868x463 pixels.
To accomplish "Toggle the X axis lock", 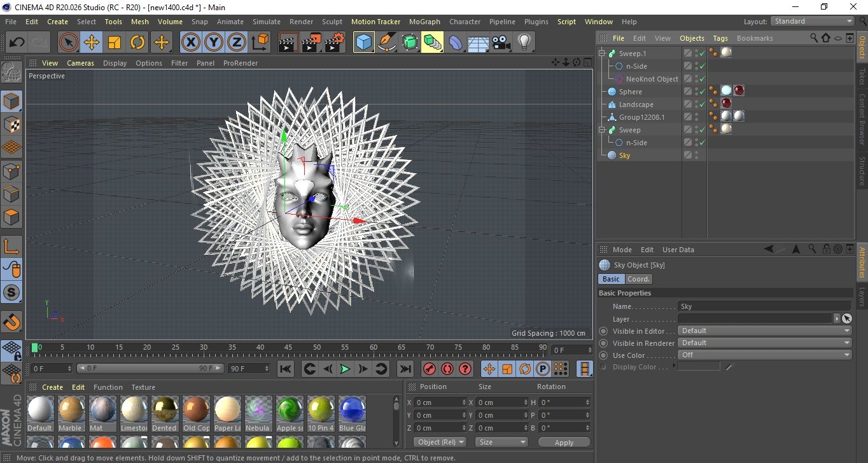I will pyautogui.click(x=190, y=43).
